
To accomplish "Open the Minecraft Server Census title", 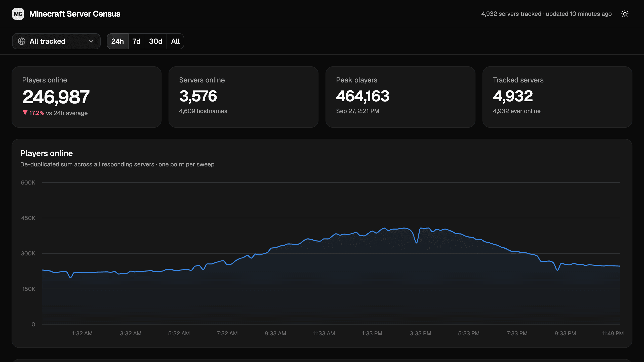I will tap(75, 14).
